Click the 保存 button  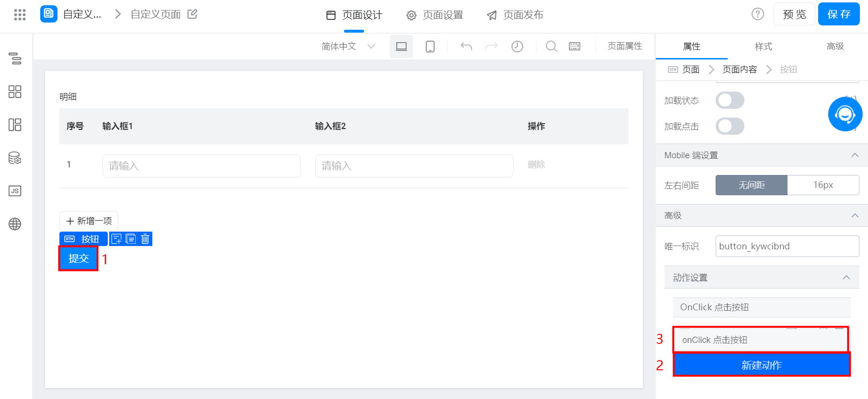(838, 14)
